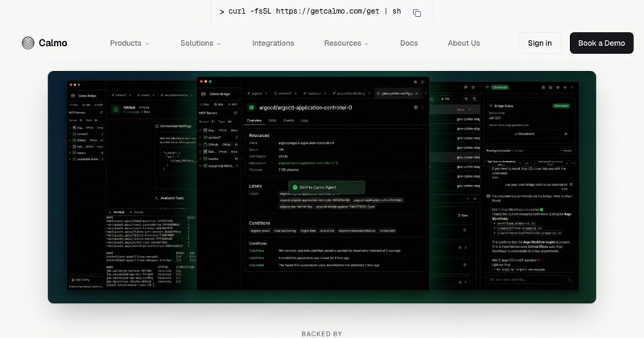644x338 pixels.
Task: Click the Calmo logo
Action: [x=44, y=43]
